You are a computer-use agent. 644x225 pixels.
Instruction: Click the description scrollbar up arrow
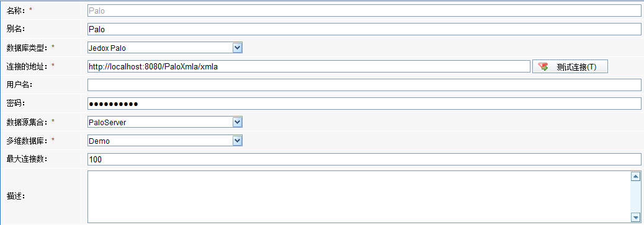tap(635, 177)
